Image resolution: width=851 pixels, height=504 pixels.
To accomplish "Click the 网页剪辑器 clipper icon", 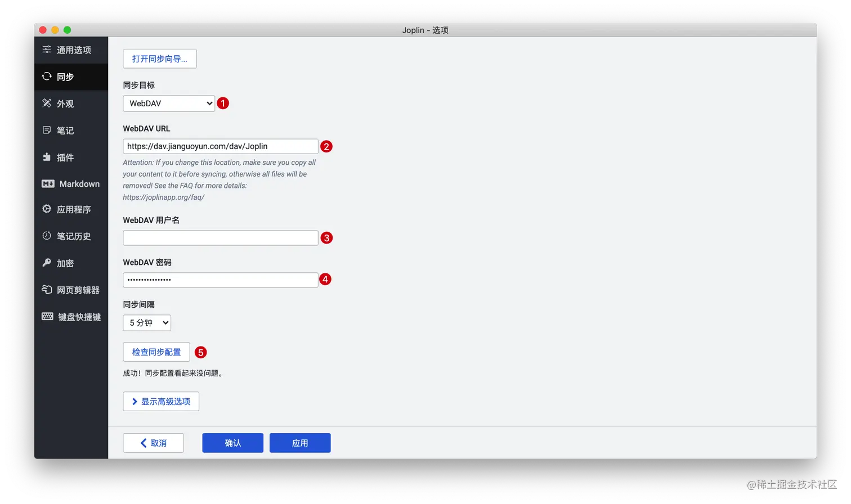I will 47,290.
